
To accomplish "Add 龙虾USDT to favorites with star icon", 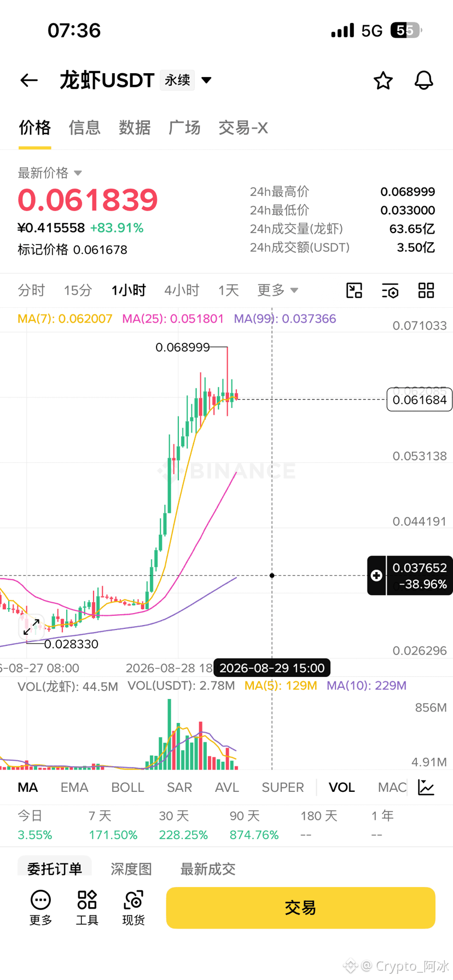I will click(x=383, y=80).
